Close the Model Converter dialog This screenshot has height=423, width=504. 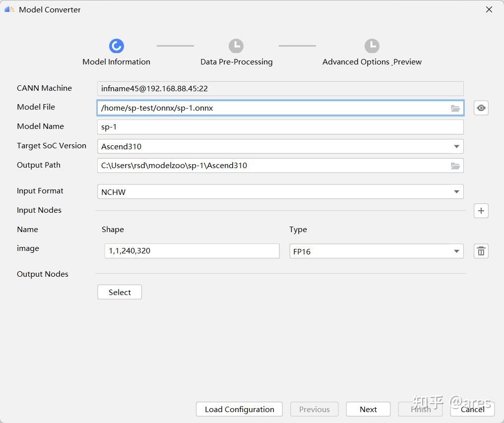click(489, 9)
